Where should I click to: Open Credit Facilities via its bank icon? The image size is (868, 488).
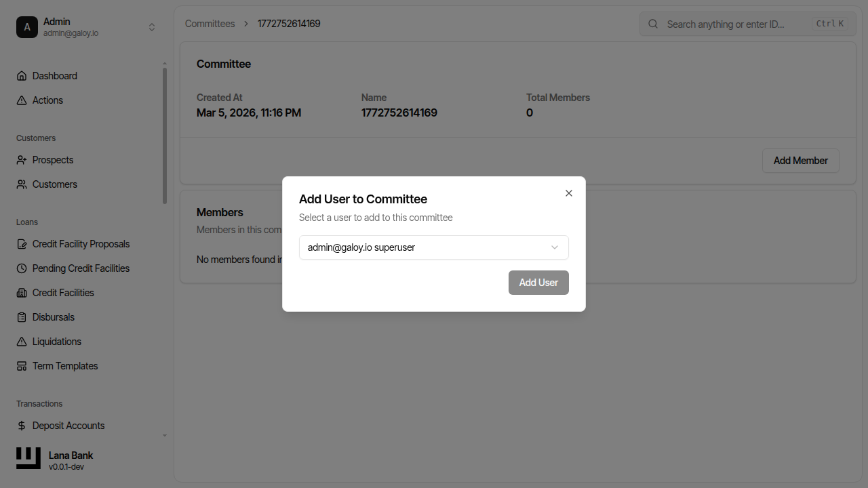click(x=21, y=292)
